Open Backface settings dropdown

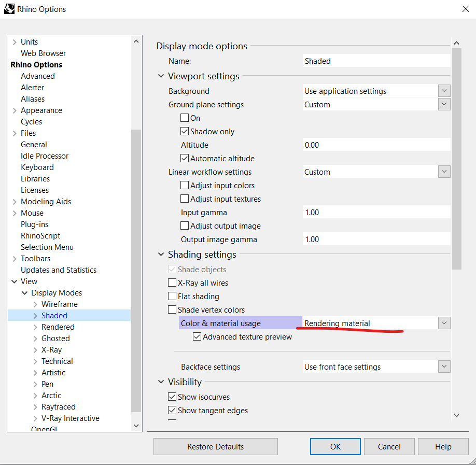(444, 367)
